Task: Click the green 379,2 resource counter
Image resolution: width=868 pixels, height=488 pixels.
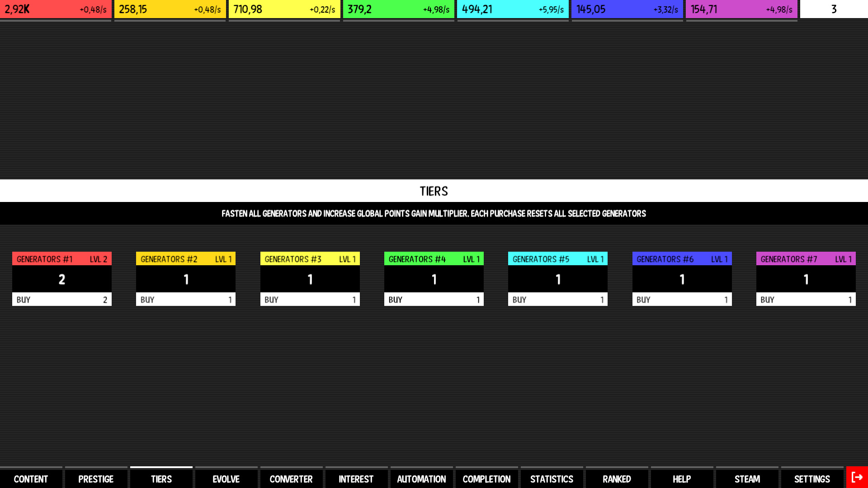Action: 398,9
